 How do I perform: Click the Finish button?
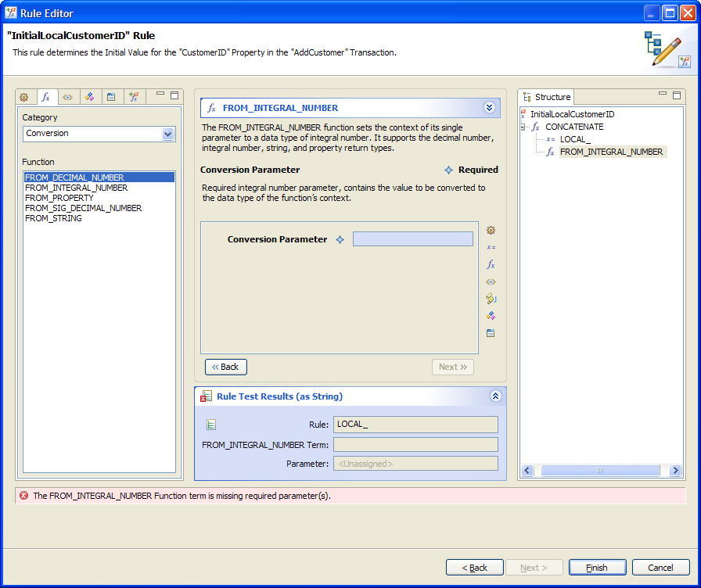click(597, 568)
